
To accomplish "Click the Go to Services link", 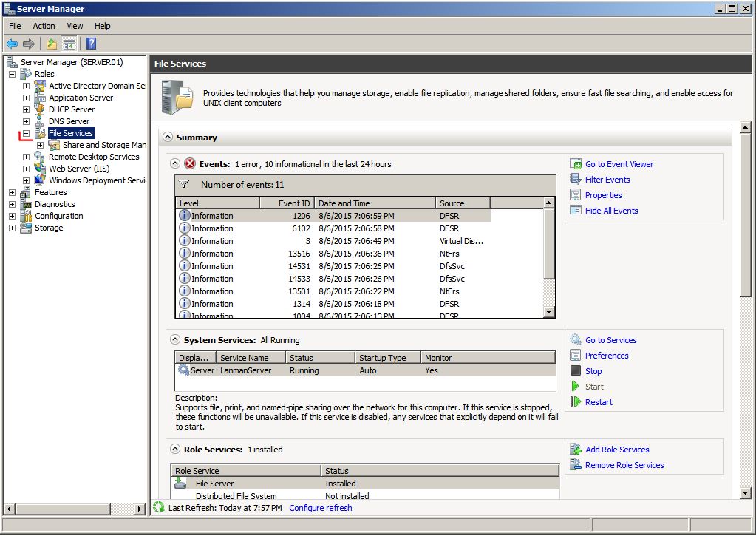I will (611, 340).
